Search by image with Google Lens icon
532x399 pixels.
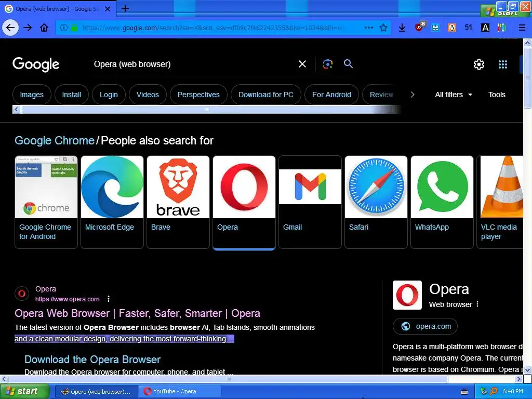pyautogui.click(x=328, y=64)
